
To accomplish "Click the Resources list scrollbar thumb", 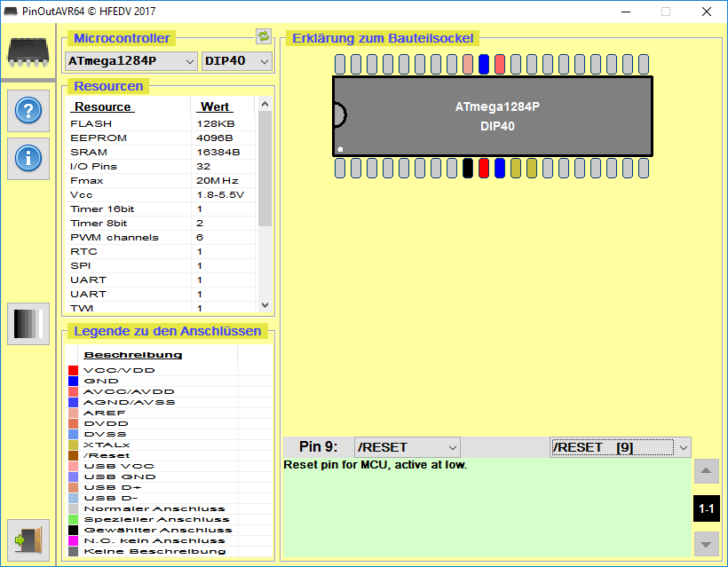I will pyautogui.click(x=265, y=169).
